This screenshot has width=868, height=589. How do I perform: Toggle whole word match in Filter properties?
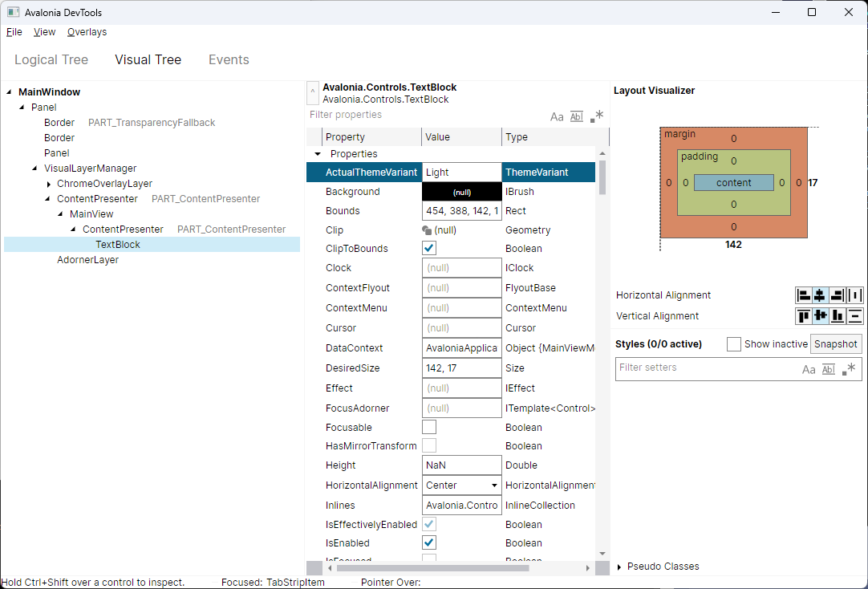[x=576, y=117]
